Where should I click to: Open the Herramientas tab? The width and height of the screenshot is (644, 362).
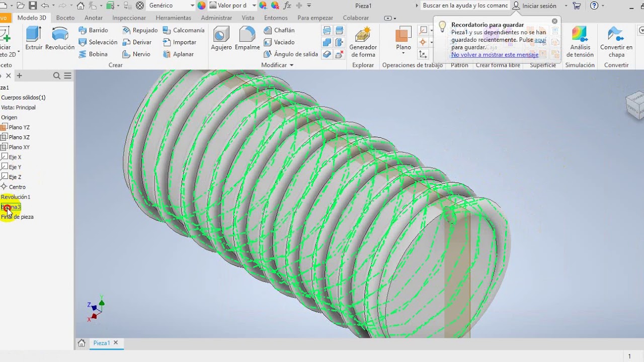[174, 18]
